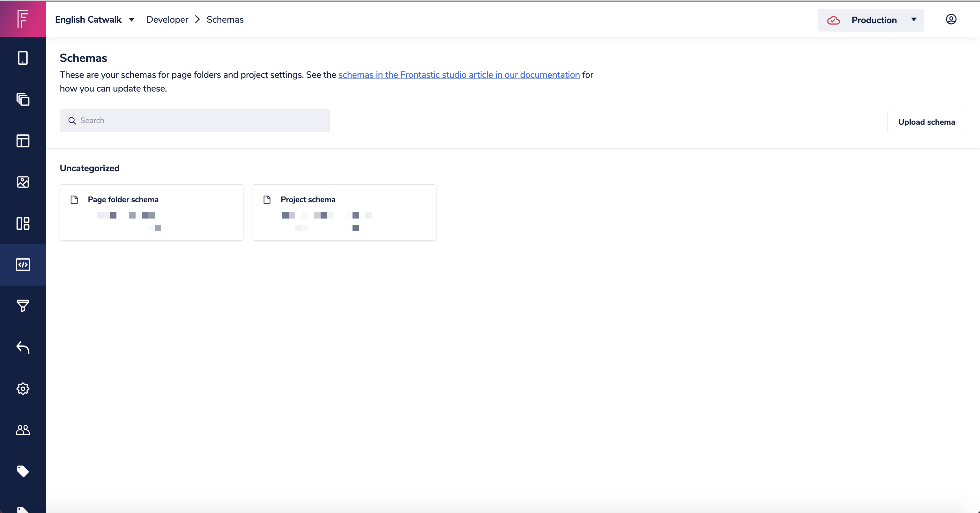
Task: Open the funnel filter sidebar icon
Action: coord(23,306)
